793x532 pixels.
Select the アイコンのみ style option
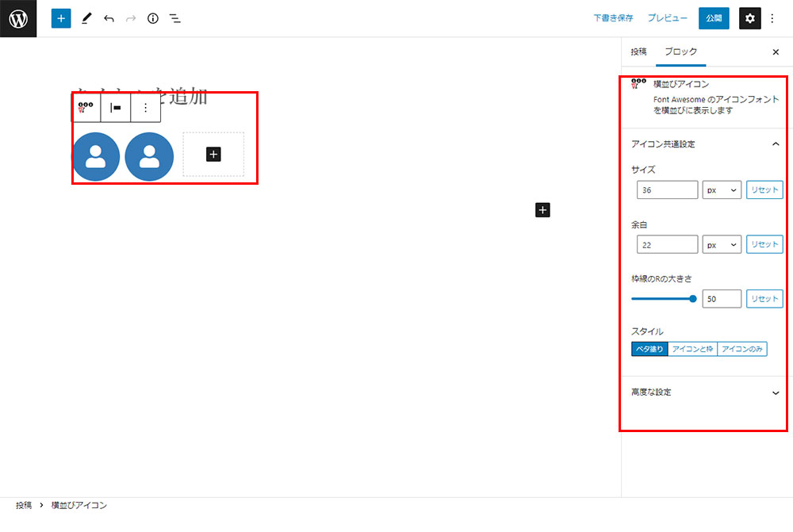coord(742,349)
